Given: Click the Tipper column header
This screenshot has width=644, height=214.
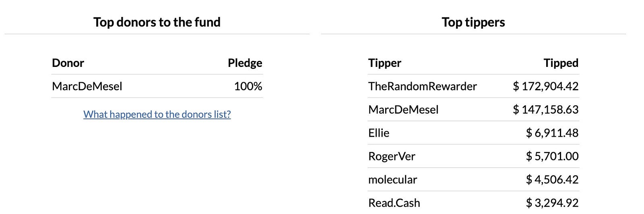Looking at the screenshot, I should 385,63.
